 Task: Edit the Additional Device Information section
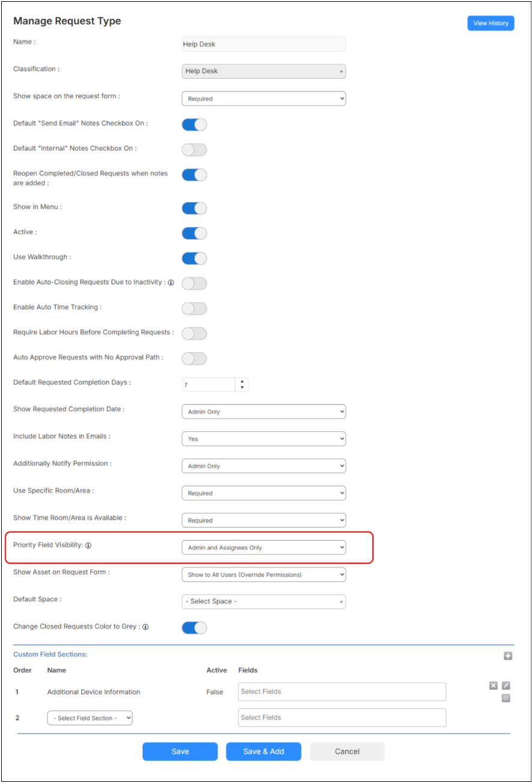point(506,686)
